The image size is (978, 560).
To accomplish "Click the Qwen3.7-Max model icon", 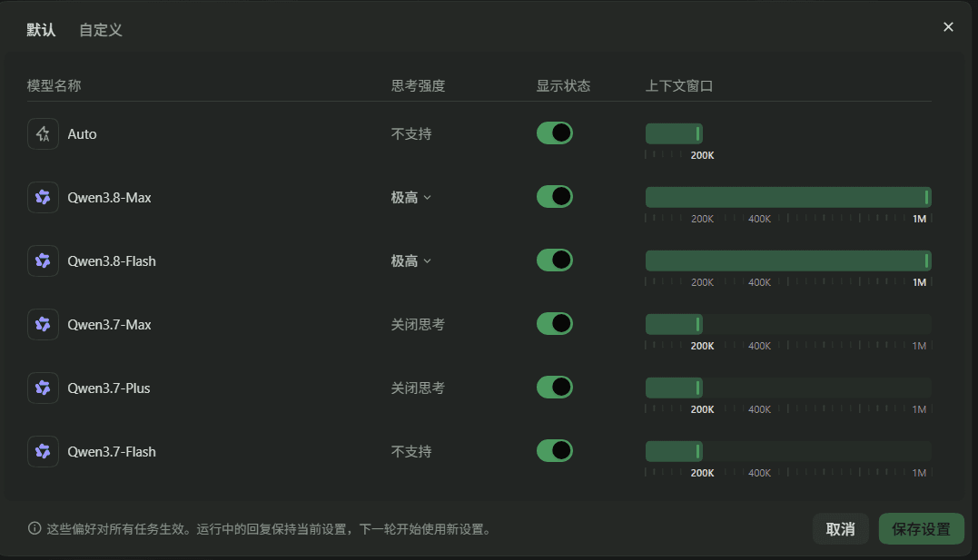I will pos(43,325).
